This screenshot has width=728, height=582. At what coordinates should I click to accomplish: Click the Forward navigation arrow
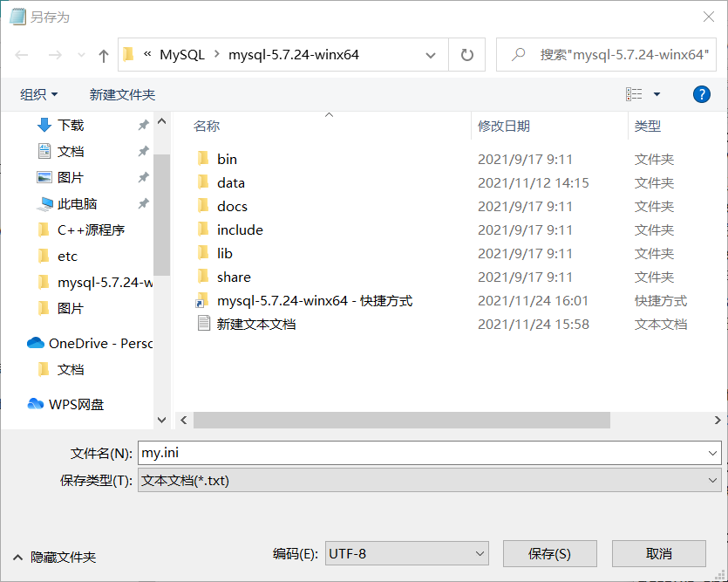click(55, 55)
